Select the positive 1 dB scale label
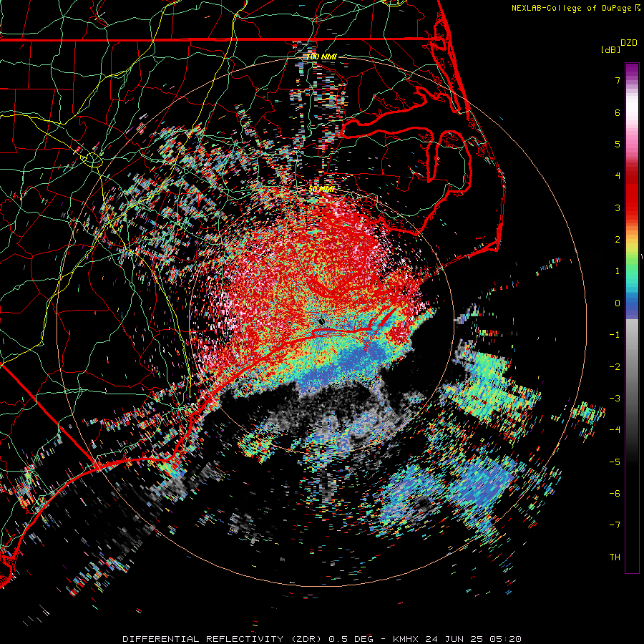This screenshot has height=644, width=644. [618, 271]
